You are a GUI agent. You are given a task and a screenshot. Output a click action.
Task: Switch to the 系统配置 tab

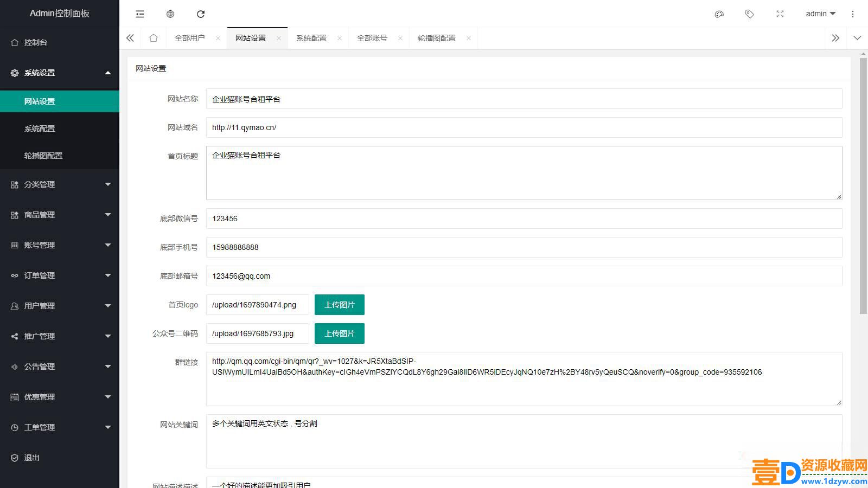pos(311,38)
